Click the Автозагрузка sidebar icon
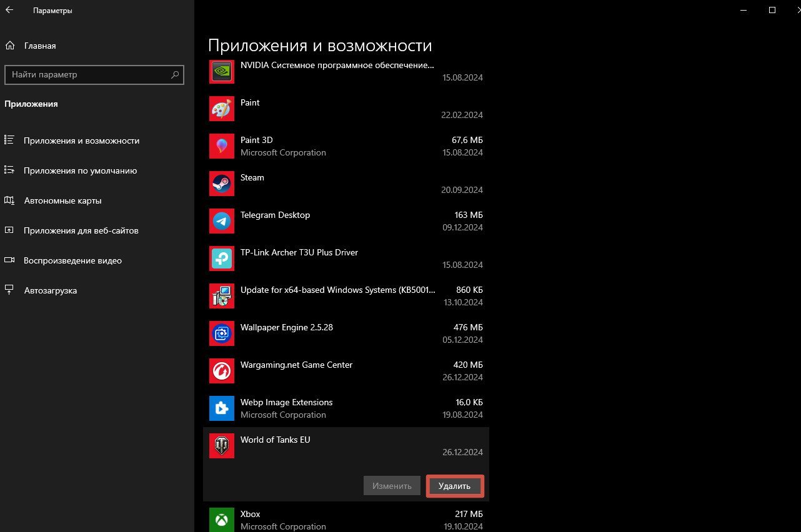Viewport: 801px width, 532px height. pyautogui.click(x=9, y=290)
